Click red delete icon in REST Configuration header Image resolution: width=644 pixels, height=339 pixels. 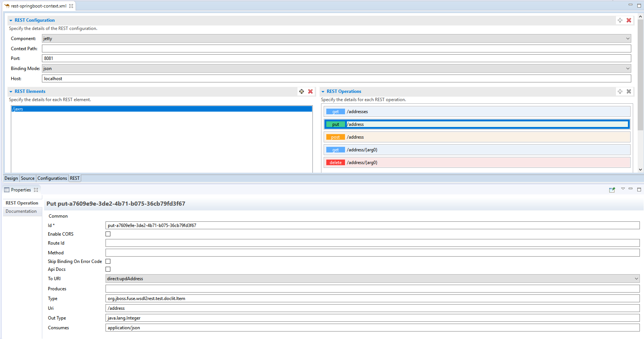(x=629, y=20)
